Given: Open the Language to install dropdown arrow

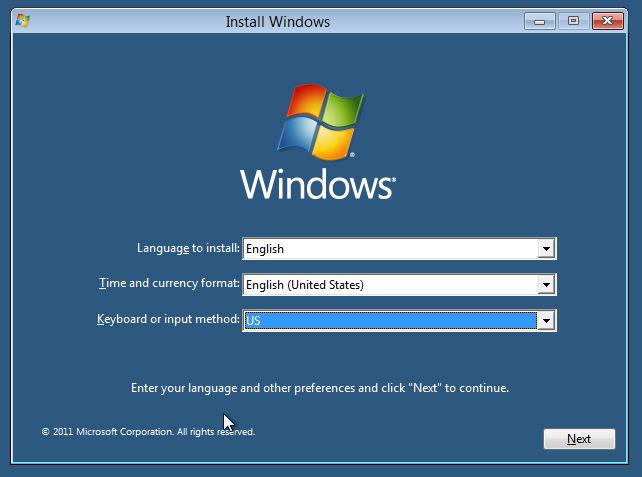Looking at the screenshot, I should [x=546, y=249].
